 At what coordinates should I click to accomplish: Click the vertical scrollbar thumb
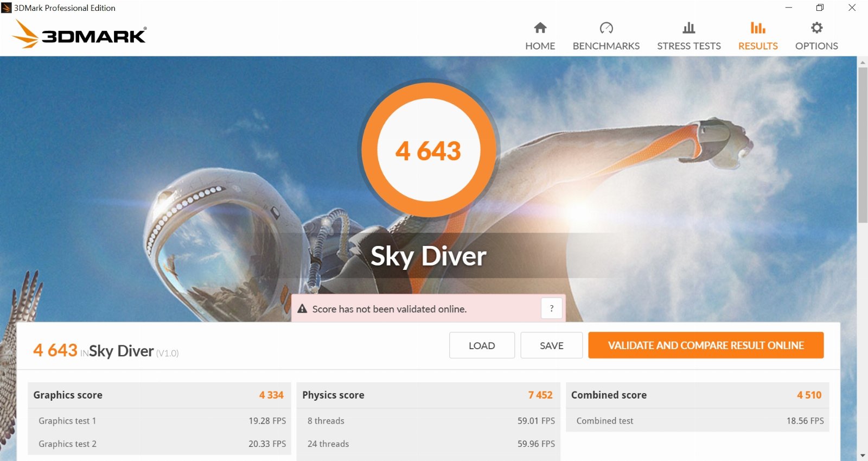(x=863, y=144)
